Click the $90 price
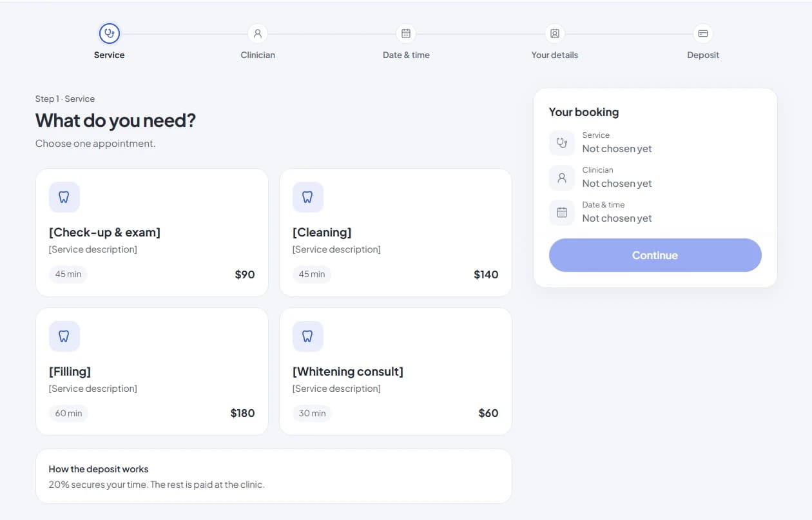 pyautogui.click(x=245, y=274)
